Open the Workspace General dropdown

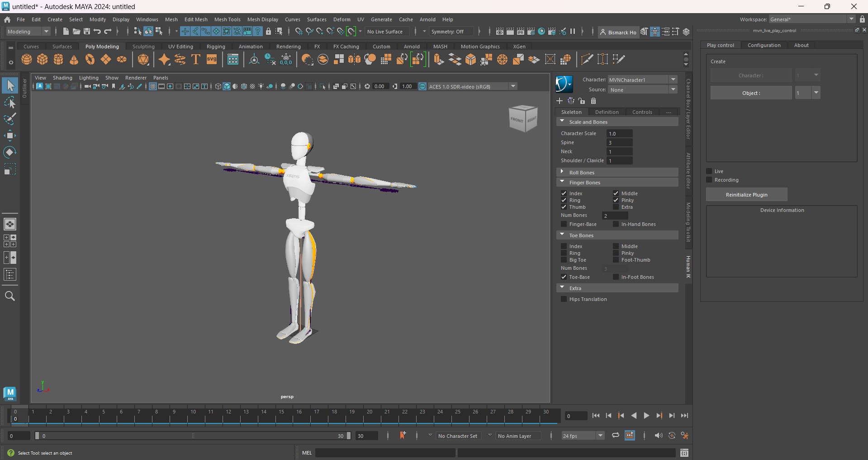click(812, 19)
